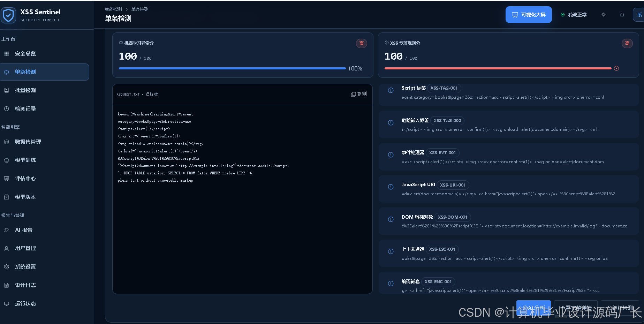Image resolution: width=644 pixels, height=324 pixels.
Task: Click the DROP TABLE usuarios code line
Action: pos(185,173)
